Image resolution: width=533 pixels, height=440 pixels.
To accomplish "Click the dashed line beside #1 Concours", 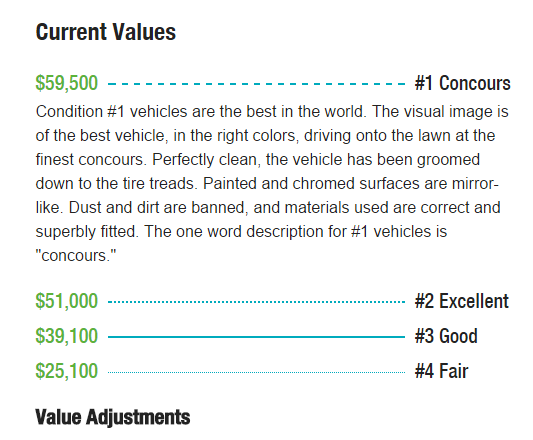I will (x=257, y=84).
